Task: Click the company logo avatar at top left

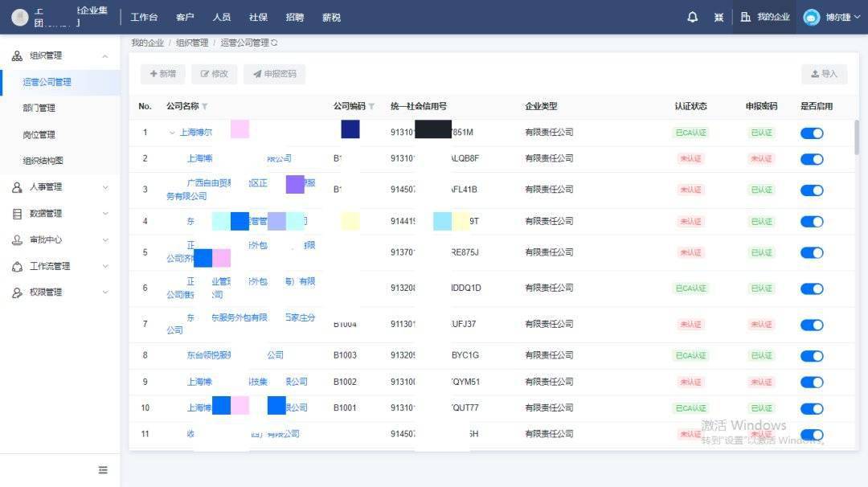Action: (x=20, y=17)
